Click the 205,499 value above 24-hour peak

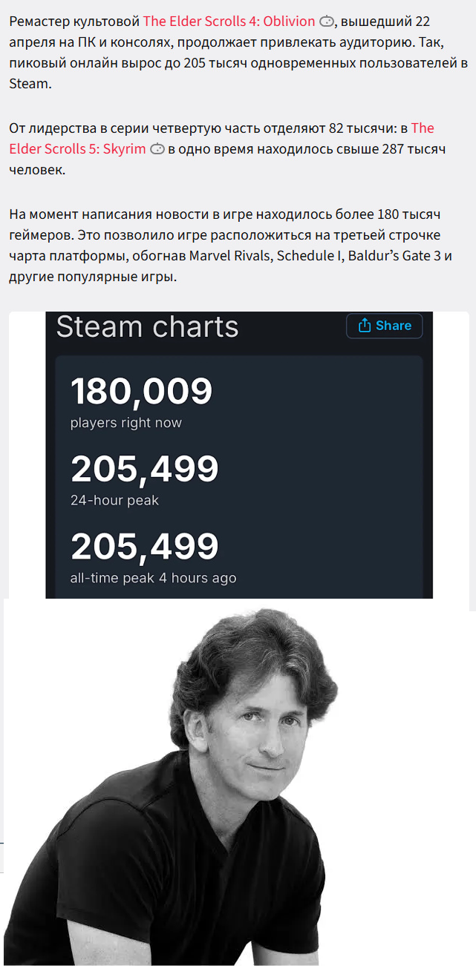(144, 469)
